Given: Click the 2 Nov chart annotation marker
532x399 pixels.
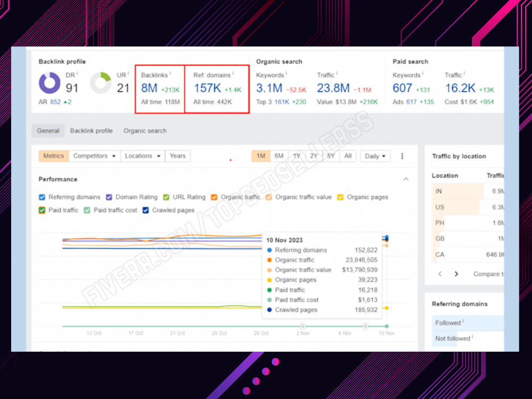Looking at the screenshot, I should 302,326.
